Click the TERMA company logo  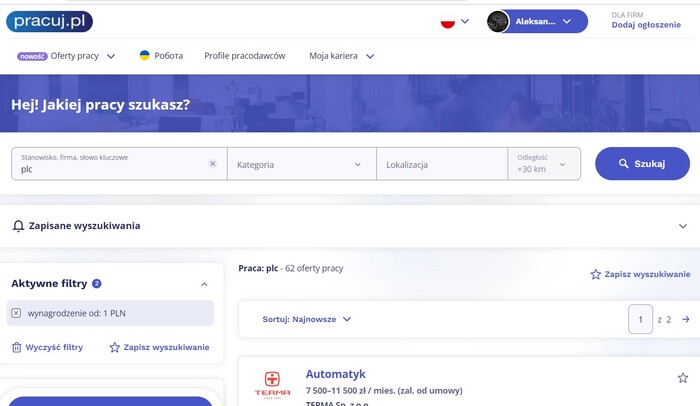click(272, 385)
